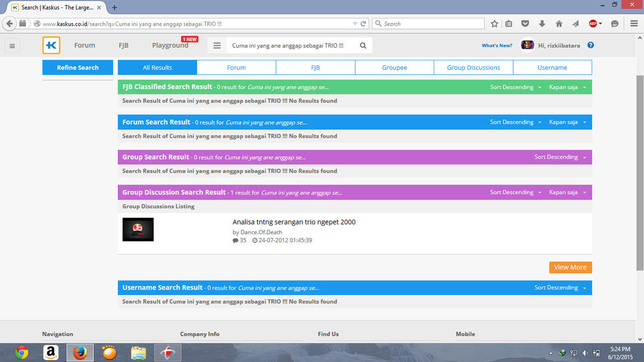Click the send tab paper-plane icon
The width and height of the screenshot is (644, 362).
coord(576,24)
